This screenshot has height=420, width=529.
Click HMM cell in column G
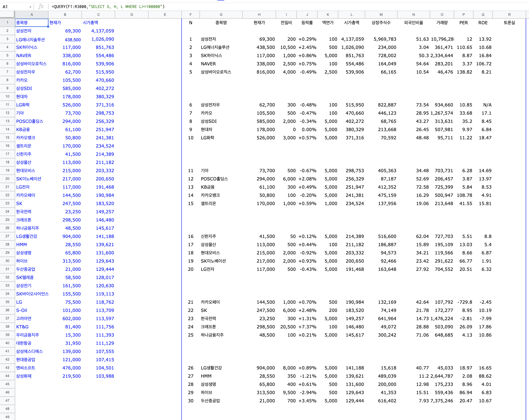coord(206,376)
